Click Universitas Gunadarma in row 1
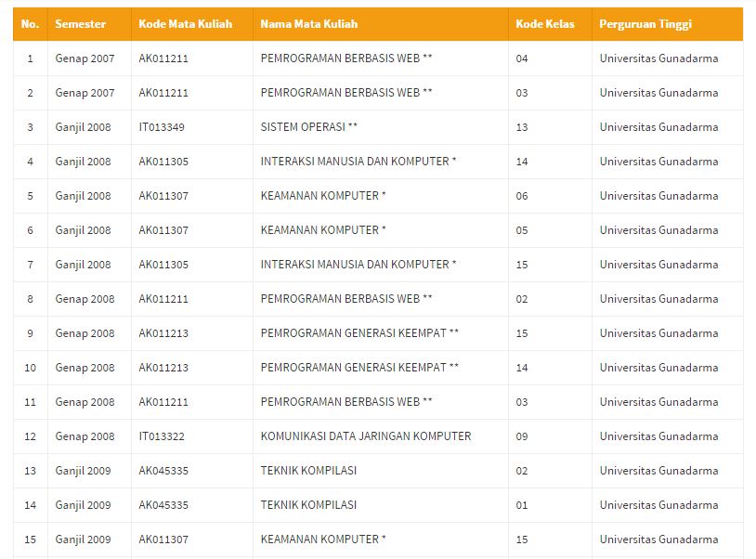Viewport: 756px width, 559px height. (658, 58)
